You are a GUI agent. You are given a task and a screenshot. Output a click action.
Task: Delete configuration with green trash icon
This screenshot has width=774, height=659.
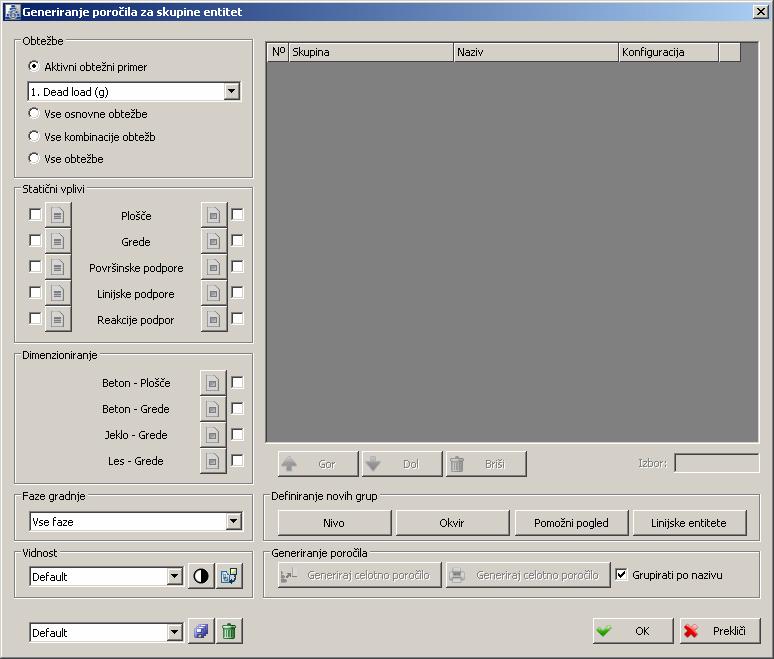point(229,631)
